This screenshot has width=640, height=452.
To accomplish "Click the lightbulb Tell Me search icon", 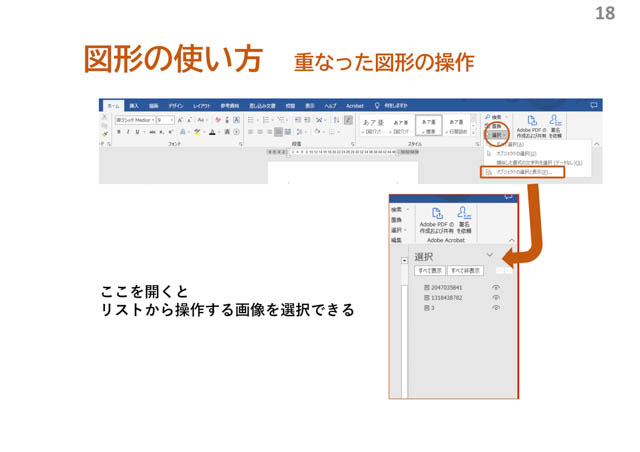I will [x=377, y=105].
